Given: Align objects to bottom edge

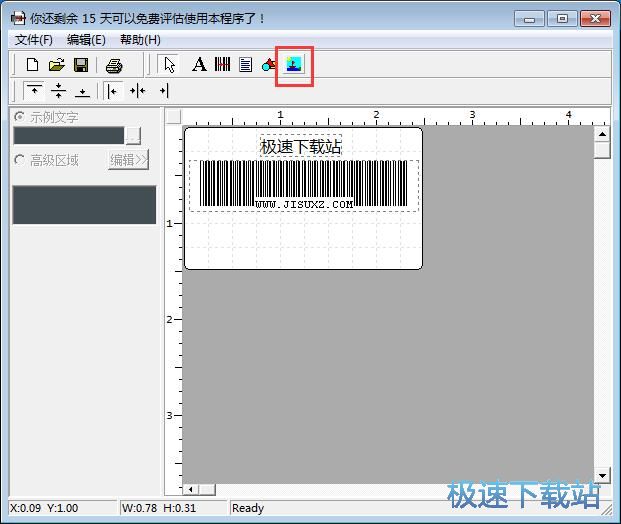Looking at the screenshot, I should point(82,91).
